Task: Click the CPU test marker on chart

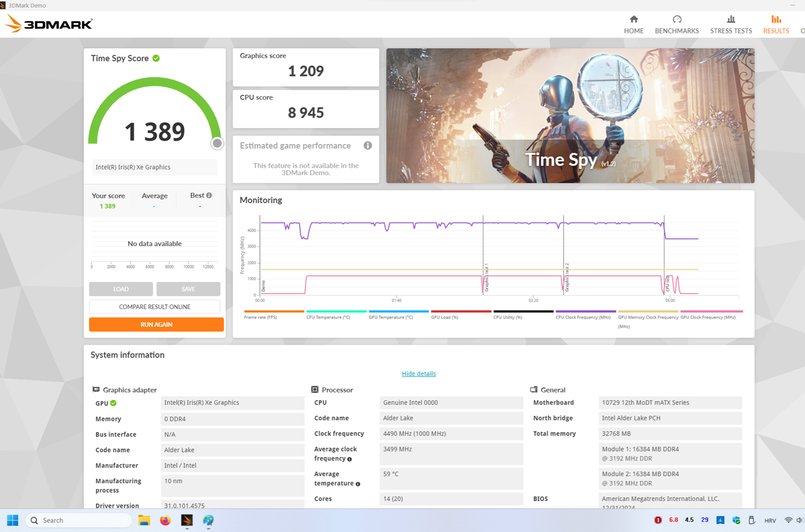Action: point(667,284)
